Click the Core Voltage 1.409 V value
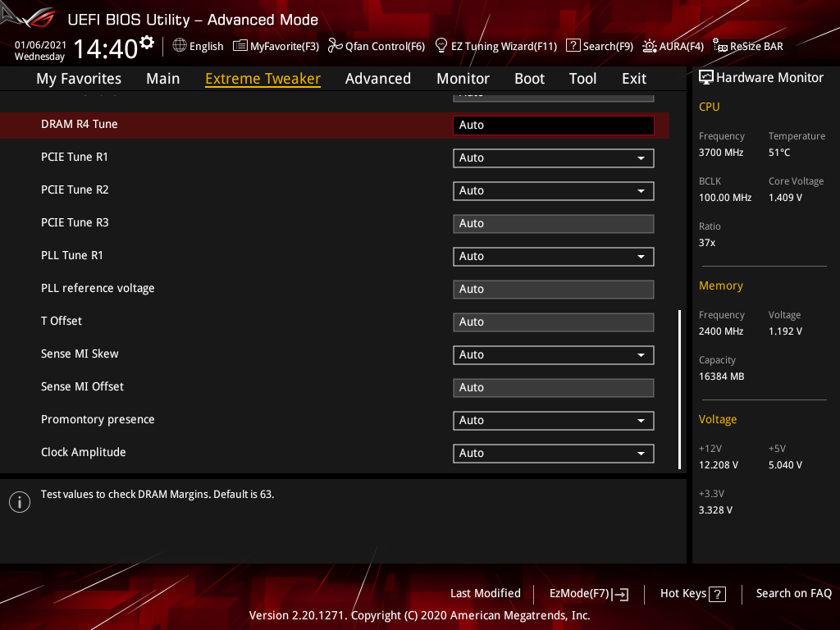The image size is (840, 630). tap(785, 198)
